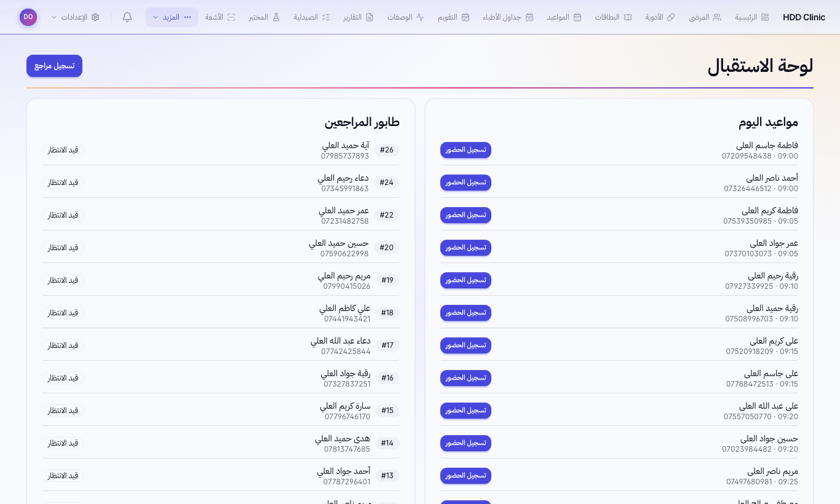This screenshot has height=504, width=840.
Task: Click the طابور المراجعين heading
Action: pyautogui.click(x=362, y=122)
